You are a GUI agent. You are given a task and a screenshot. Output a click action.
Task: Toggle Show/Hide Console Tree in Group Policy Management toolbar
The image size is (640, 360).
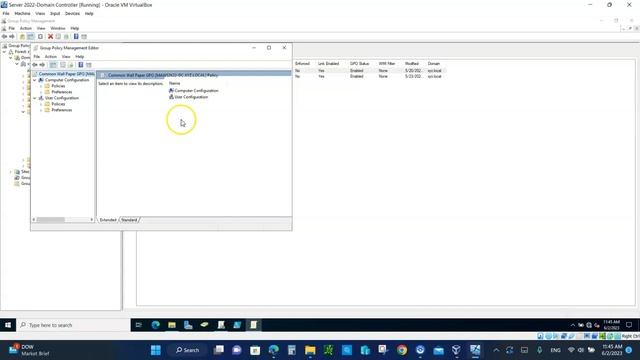31,36
